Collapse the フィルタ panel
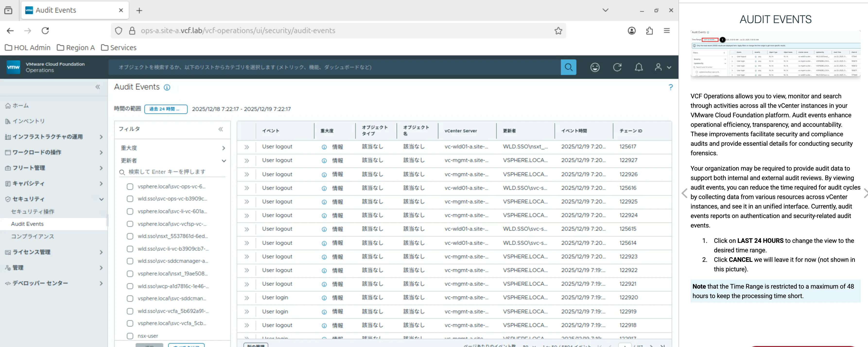 221,129
